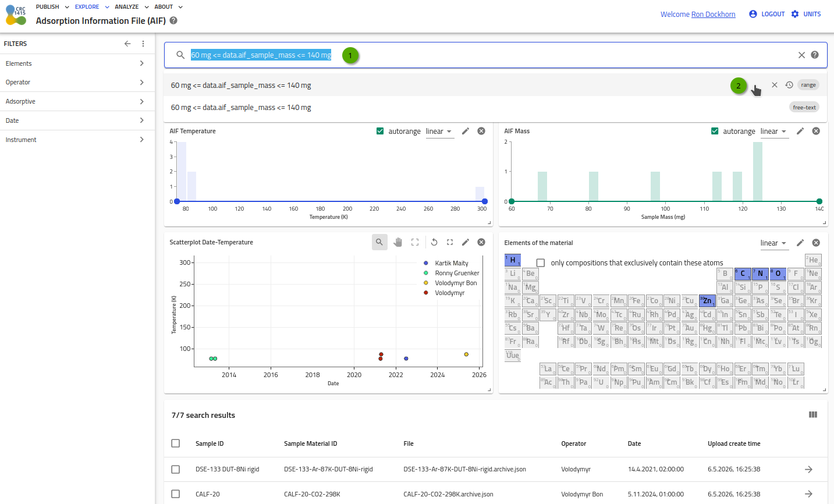
Task: Click the right temperature range slider handle at 300
Action: [x=484, y=201]
